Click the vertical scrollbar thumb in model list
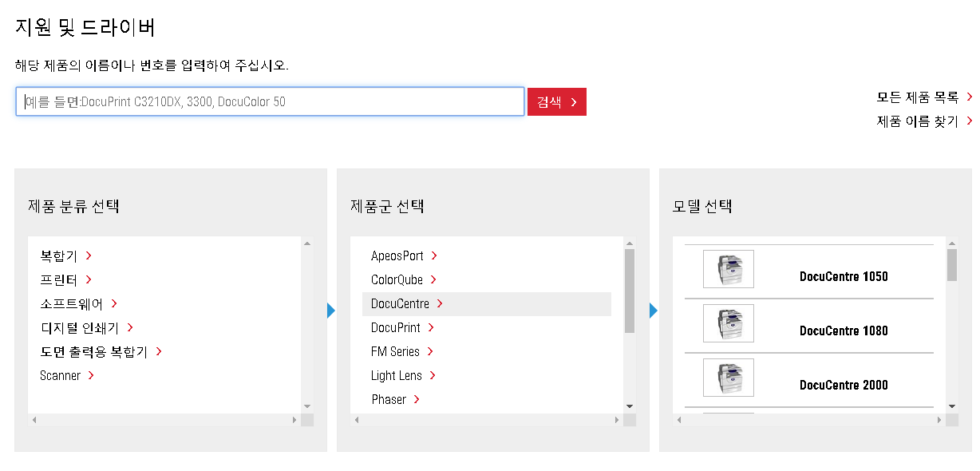Viewport: 980px width, 471px height. (x=952, y=265)
